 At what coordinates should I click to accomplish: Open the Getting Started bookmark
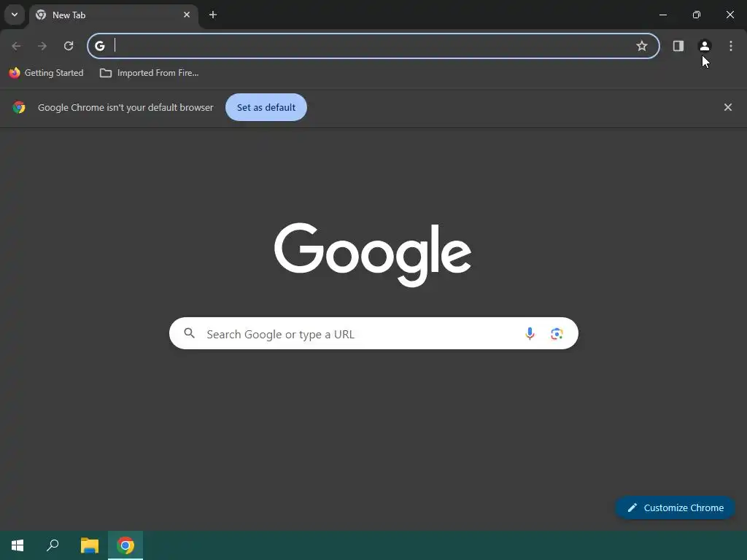tap(46, 73)
